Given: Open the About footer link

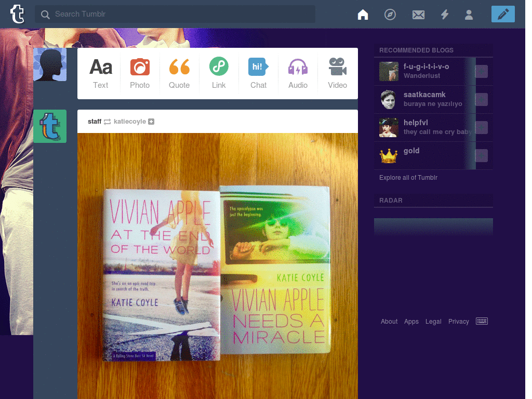Looking at the screenshot, I should [x=389, y=321].
